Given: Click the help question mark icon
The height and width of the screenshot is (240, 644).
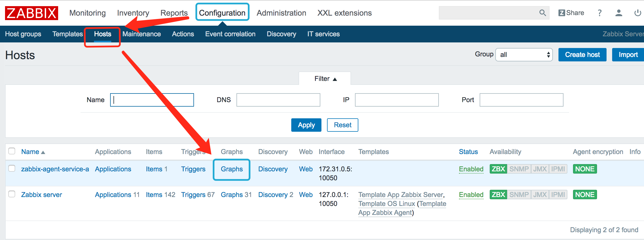Looking at the screenshot, I should pyautogui.click(x=600, y=13).
